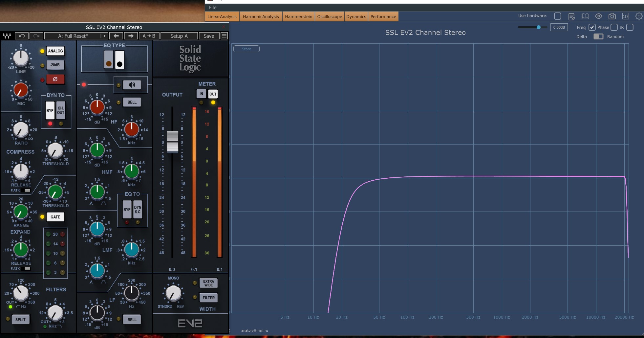Viewport: 644px width, 338px height.
Task: Click the OUTPUT fader handle
Action: 173,142
